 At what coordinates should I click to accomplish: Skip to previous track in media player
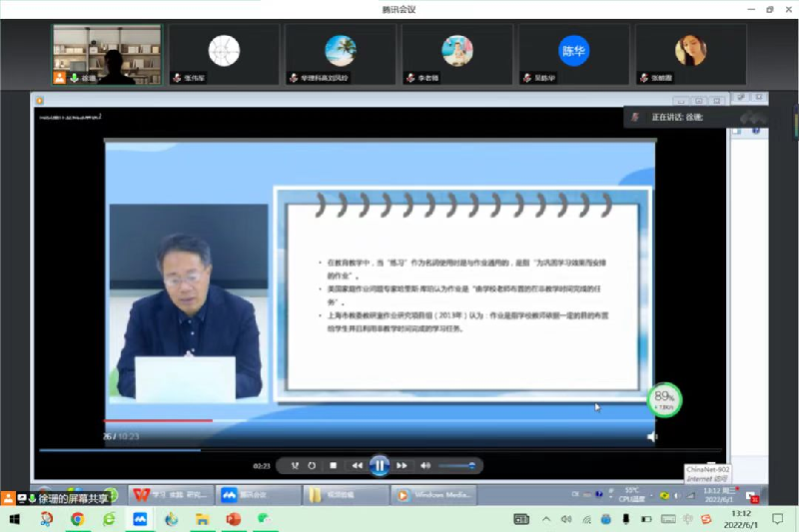click(x=358, y=465)
